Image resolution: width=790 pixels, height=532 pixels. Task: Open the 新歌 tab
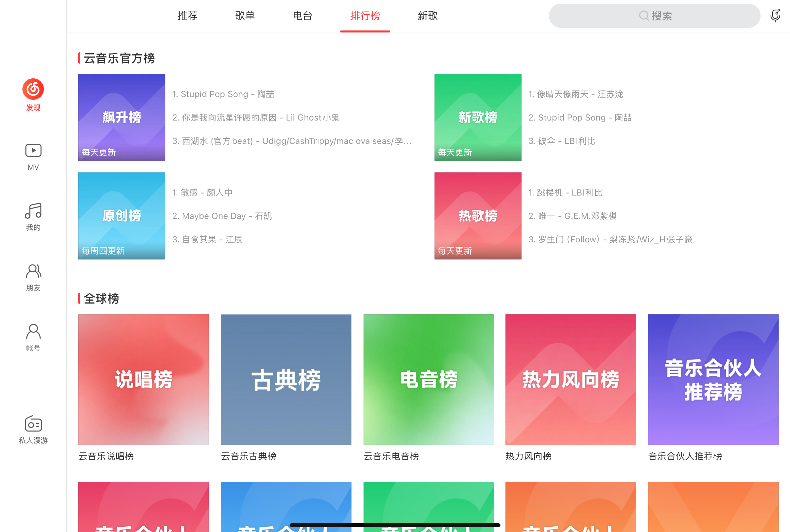point(427,16)
